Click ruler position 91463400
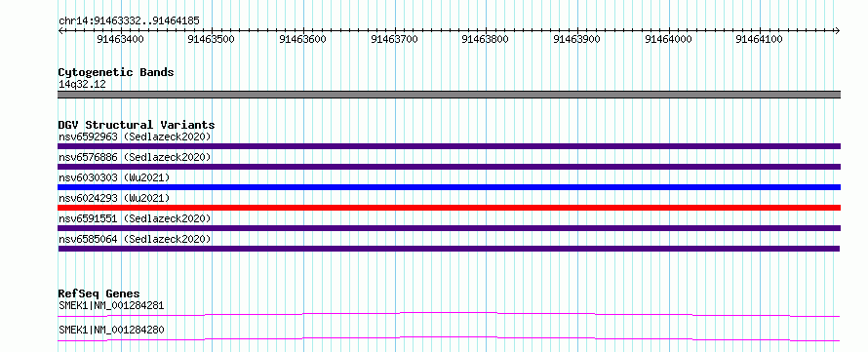The height and width of the screenshot is (352, 868). 120,39
